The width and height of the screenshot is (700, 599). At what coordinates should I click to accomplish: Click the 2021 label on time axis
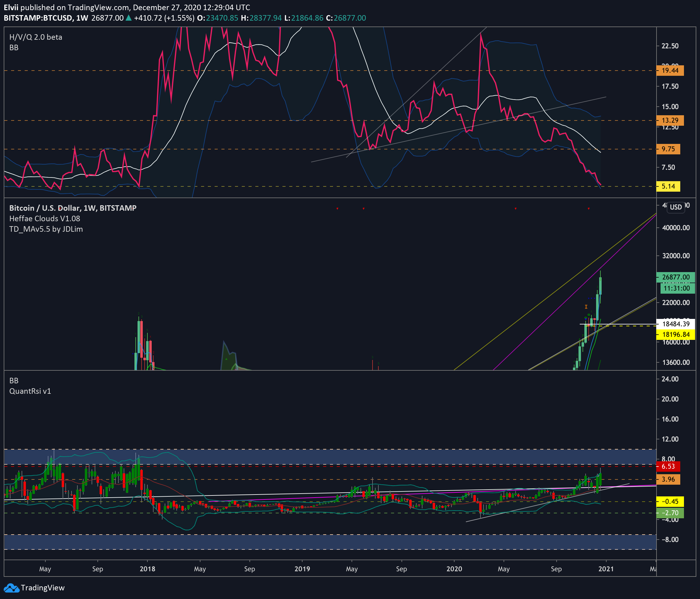click(x=606, y=569)
